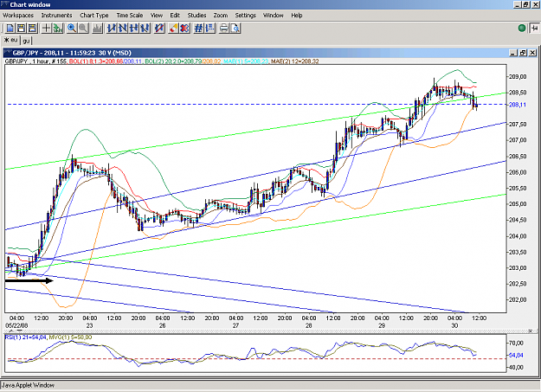Click the current price label 208,11

click(518, 105)
